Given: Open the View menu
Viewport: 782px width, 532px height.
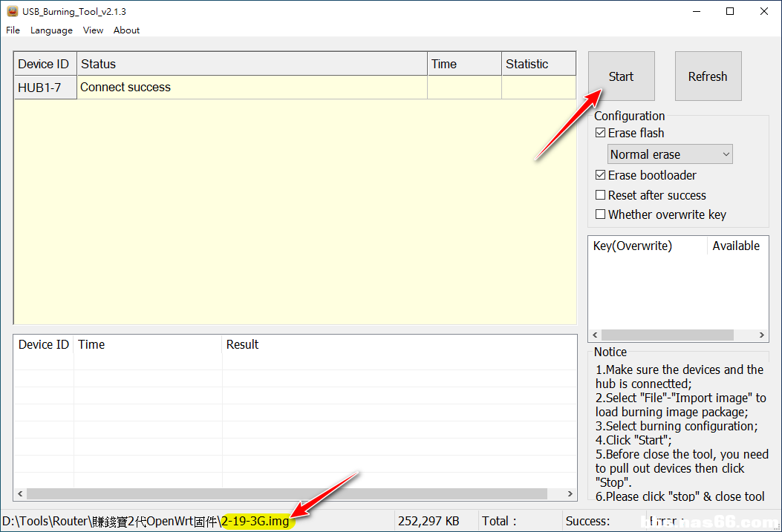Looking at the screenshot, I should click(93, 30).
